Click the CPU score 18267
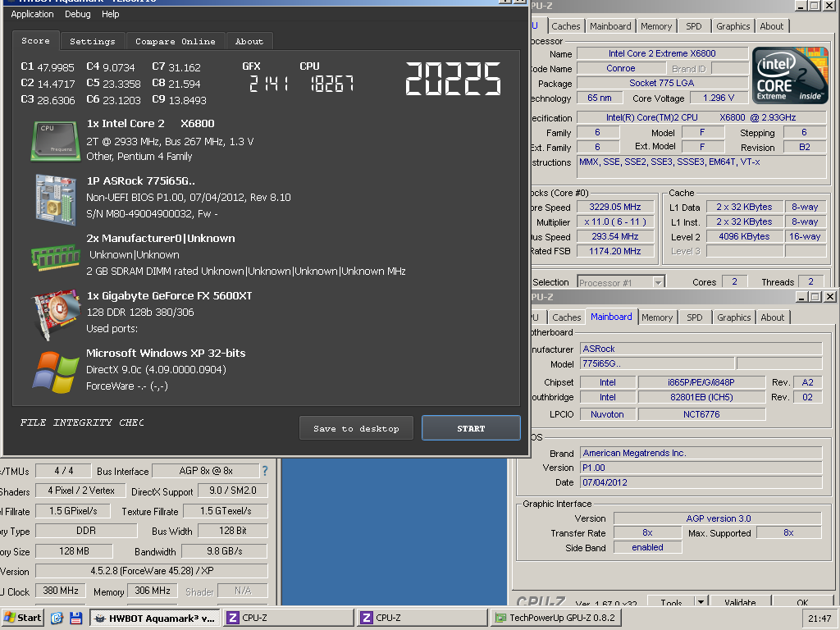 pos(332,84)
